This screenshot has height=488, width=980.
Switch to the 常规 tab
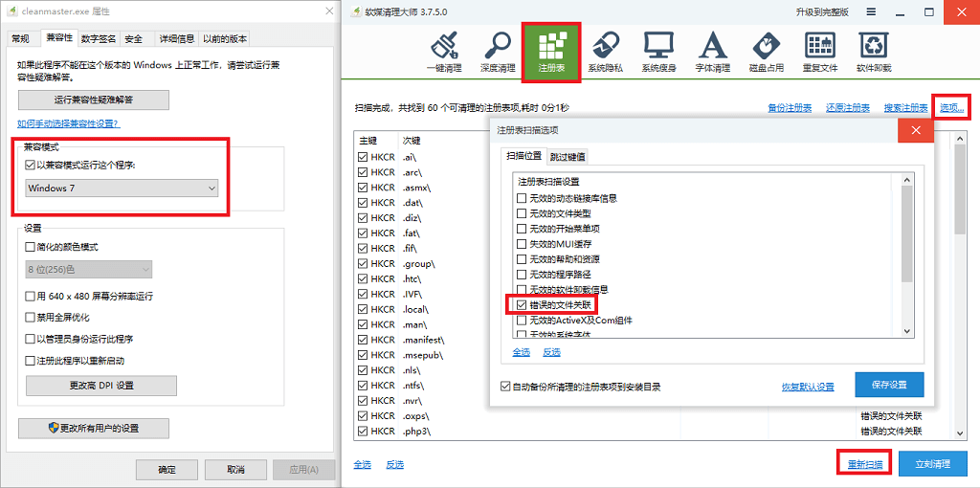(21, 38)
